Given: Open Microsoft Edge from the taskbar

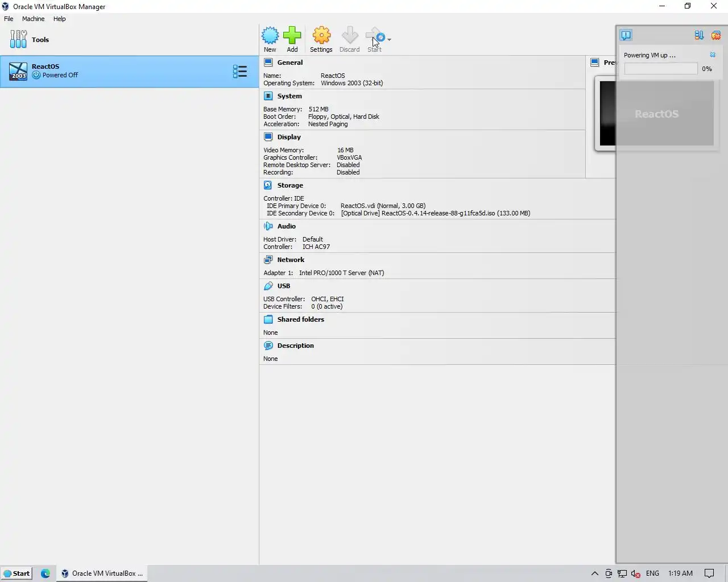Looking at the screenshot, I should [x=45, y=573].
